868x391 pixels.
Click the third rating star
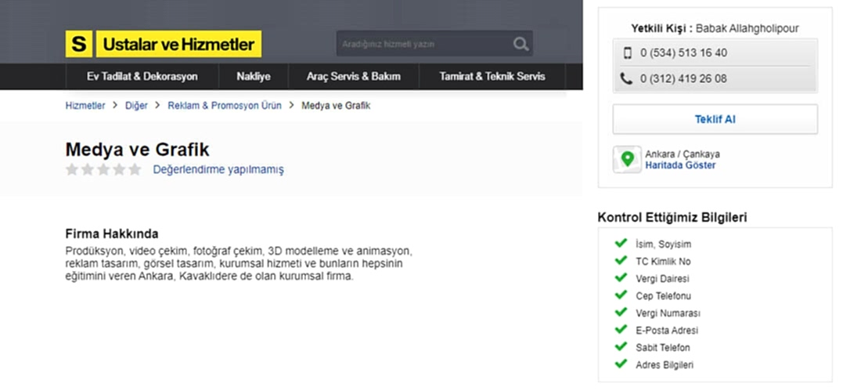pos(103,169)
